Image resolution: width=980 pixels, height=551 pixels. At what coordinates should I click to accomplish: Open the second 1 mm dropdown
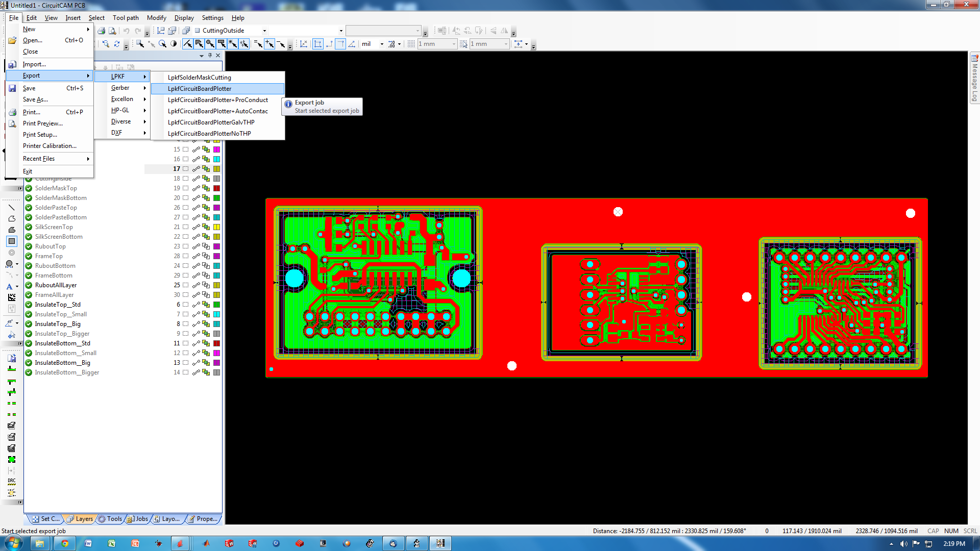[506, 44]
